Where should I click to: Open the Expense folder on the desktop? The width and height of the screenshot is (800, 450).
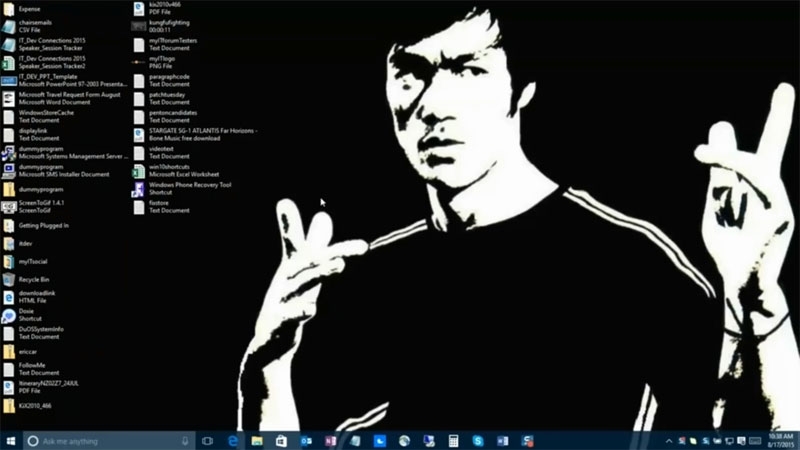[21, 9]
